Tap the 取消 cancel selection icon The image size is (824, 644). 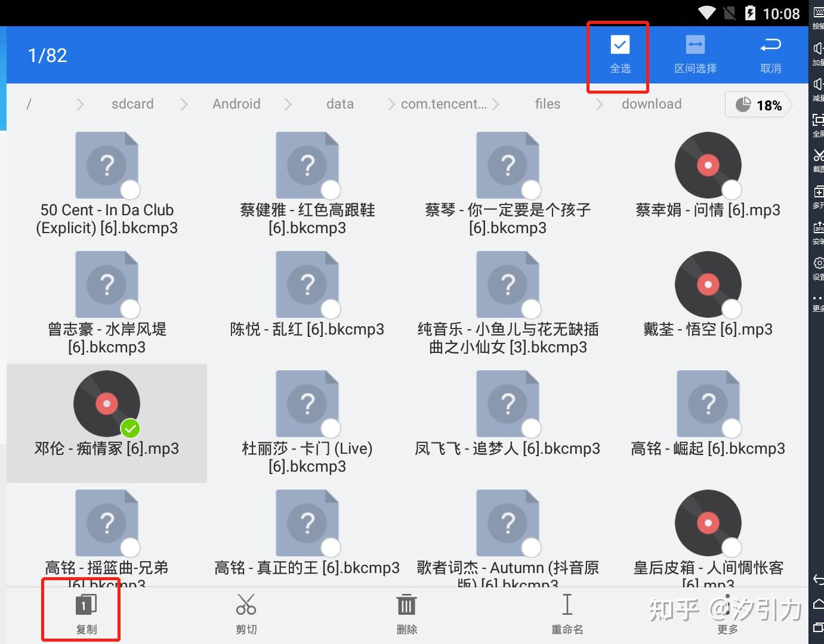[770, 45]
